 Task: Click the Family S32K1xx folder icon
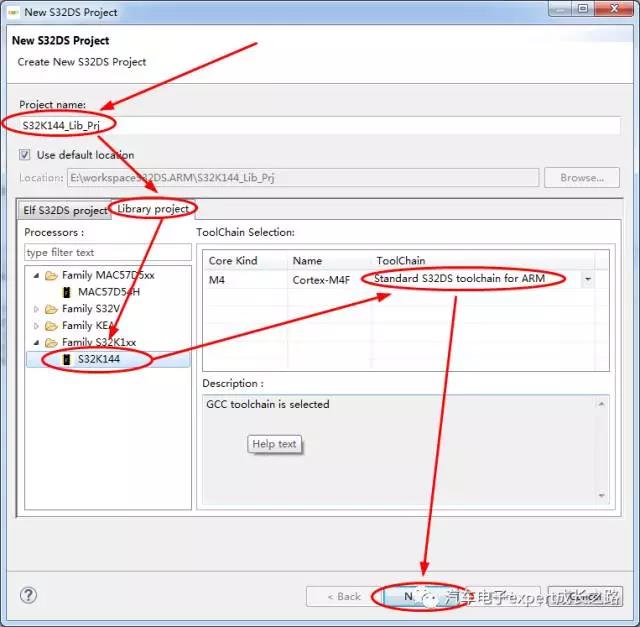pyautogui.click(x=51, y=343)
